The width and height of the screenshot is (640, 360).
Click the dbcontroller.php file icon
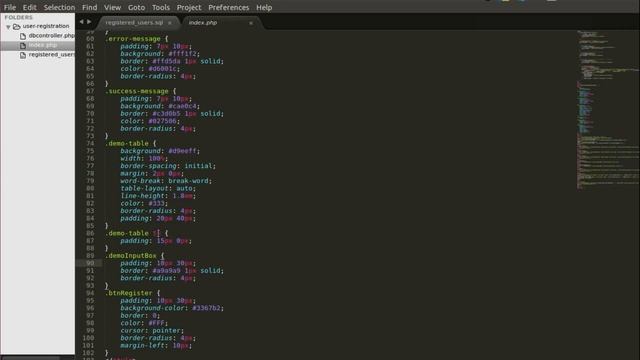[x=23, y=36]
